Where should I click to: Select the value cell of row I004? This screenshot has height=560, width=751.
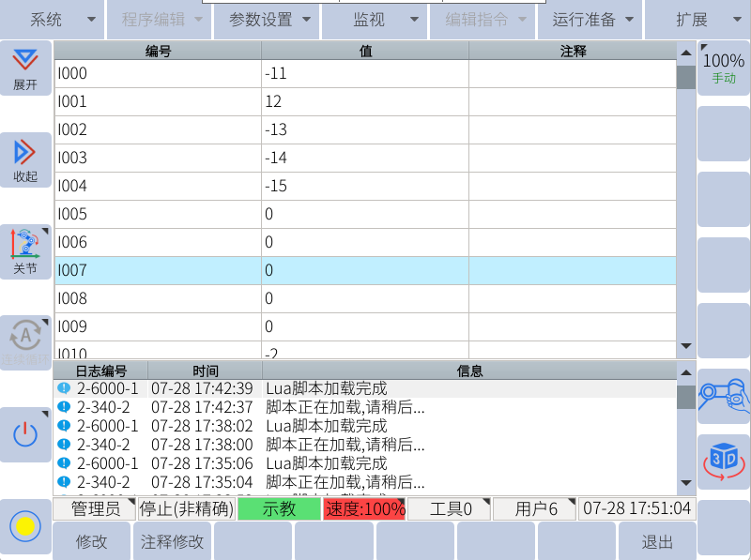364,187
